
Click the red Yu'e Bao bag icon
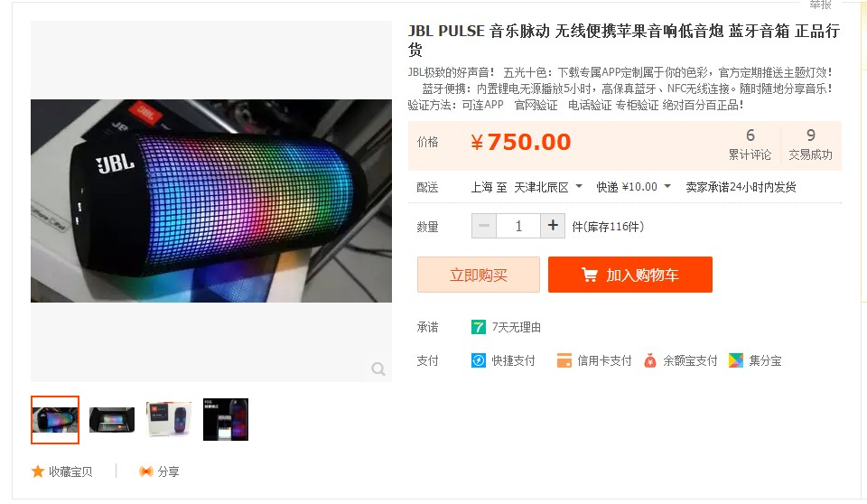click(x=650, y=360)
